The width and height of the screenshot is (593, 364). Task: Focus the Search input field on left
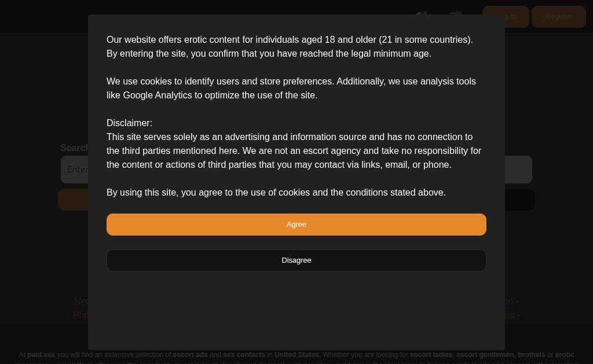click(x=74, y=170)
